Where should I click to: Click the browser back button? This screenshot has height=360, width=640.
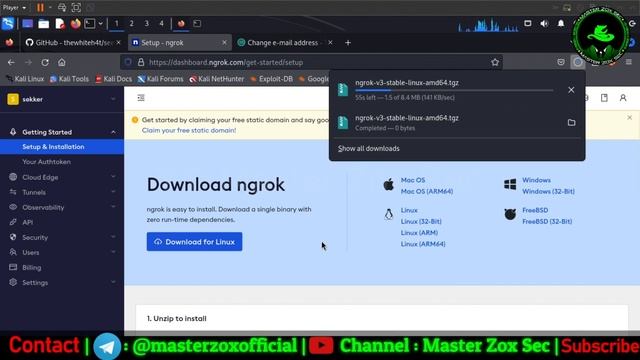tap(11, 62)
